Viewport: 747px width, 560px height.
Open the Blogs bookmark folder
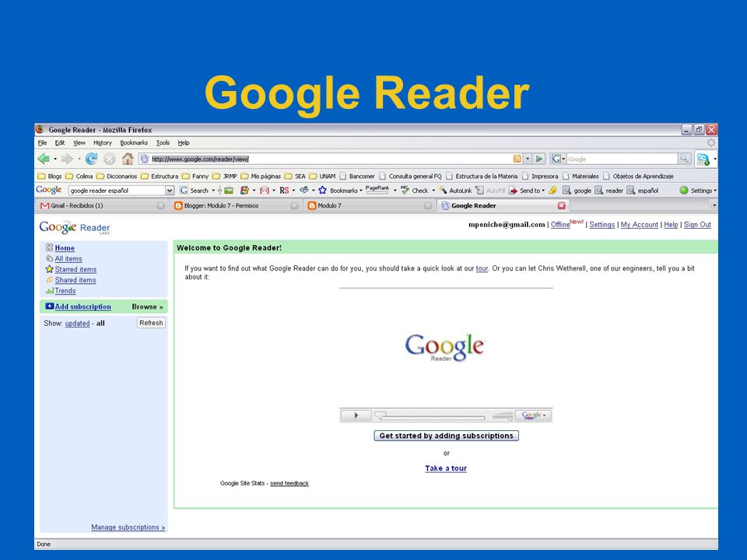(50, 177)
